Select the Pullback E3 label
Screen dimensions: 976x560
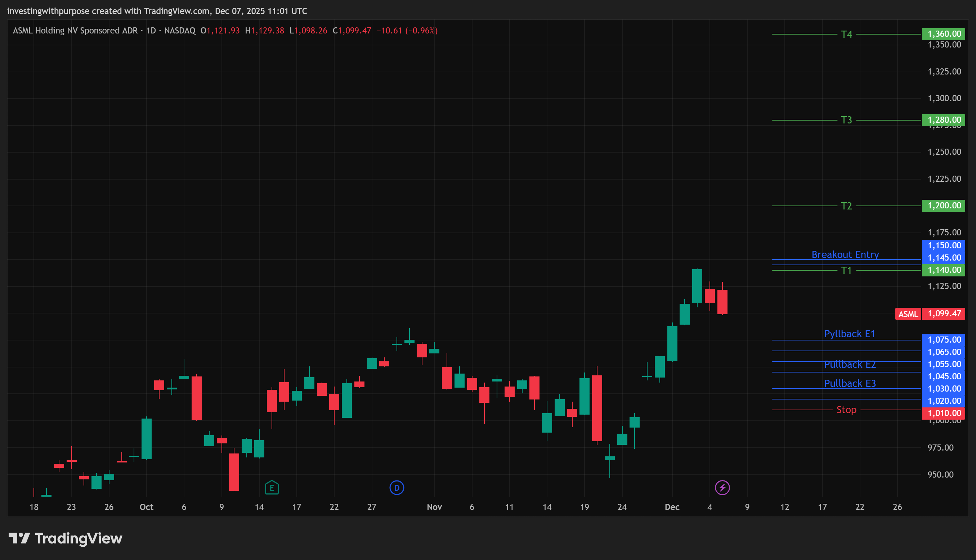pyautogui.click(x=849, y=383)
